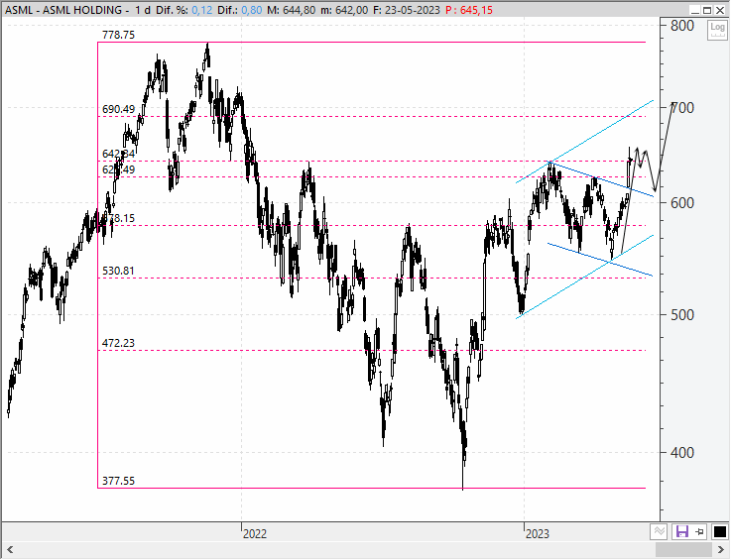Viewport: 731px width, 560px height.
Task: Click the 600 price axis label
Action: pyautogui.click(x=682, y=203)
